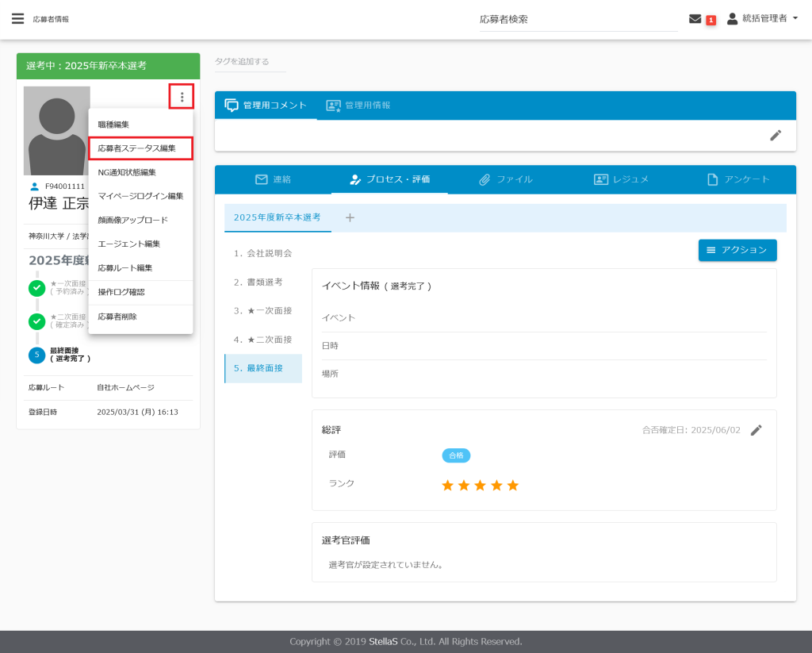Screen dimensions: 812x653
Task: Click the pencil icon in 管理用コメント panel
Action: (x=776, y=135)
